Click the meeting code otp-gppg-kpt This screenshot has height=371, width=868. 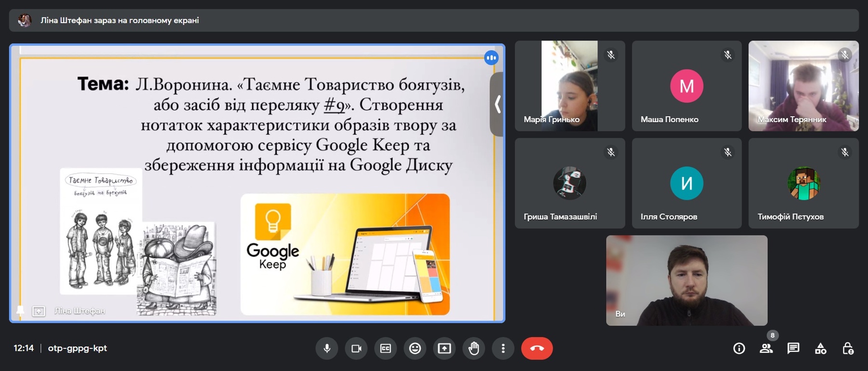coord(77,348)
